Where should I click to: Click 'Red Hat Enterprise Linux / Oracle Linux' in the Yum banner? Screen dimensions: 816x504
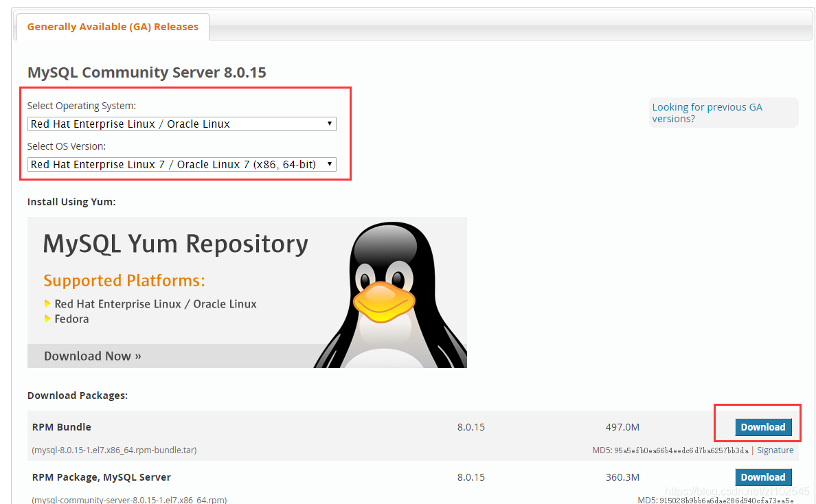point(156,303)
